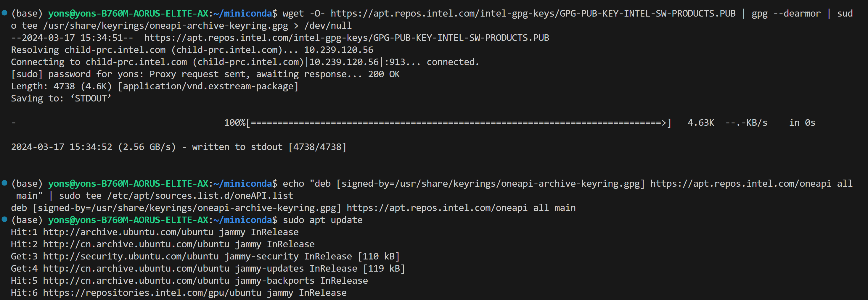
Task: Open the oneapi URL in the deb output line
Action: pos(437,208)
